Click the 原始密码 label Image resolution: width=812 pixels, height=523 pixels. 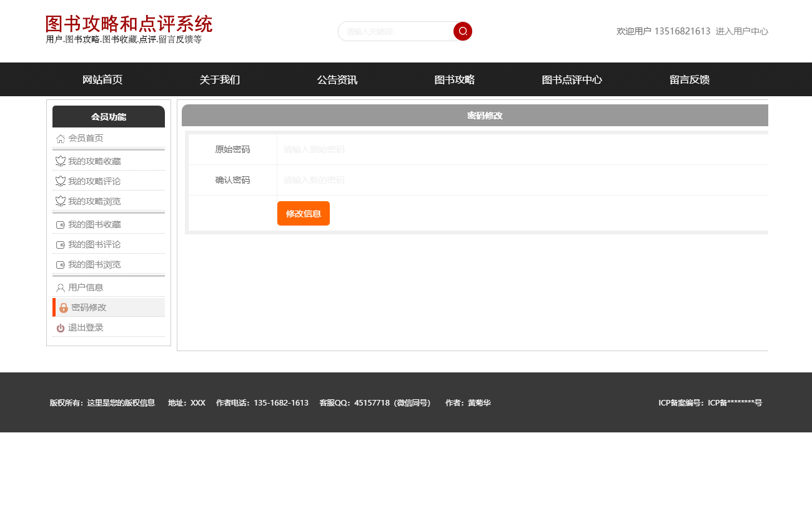coord(232,149)
